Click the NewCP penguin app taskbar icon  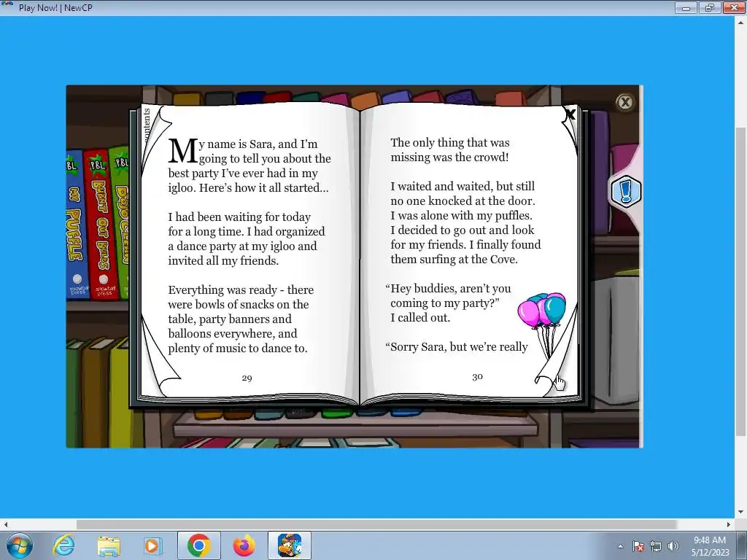pyautogui.click(x=290, y=545)
